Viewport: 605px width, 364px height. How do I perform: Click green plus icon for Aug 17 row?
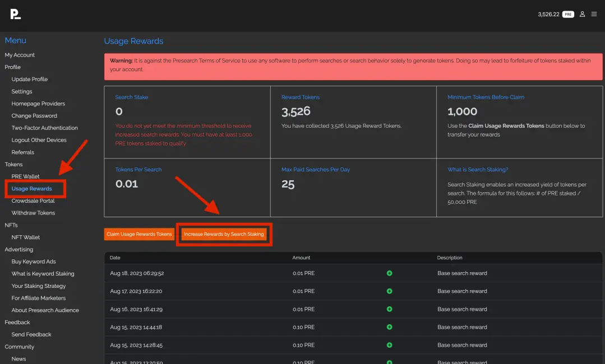click(389, 291)
